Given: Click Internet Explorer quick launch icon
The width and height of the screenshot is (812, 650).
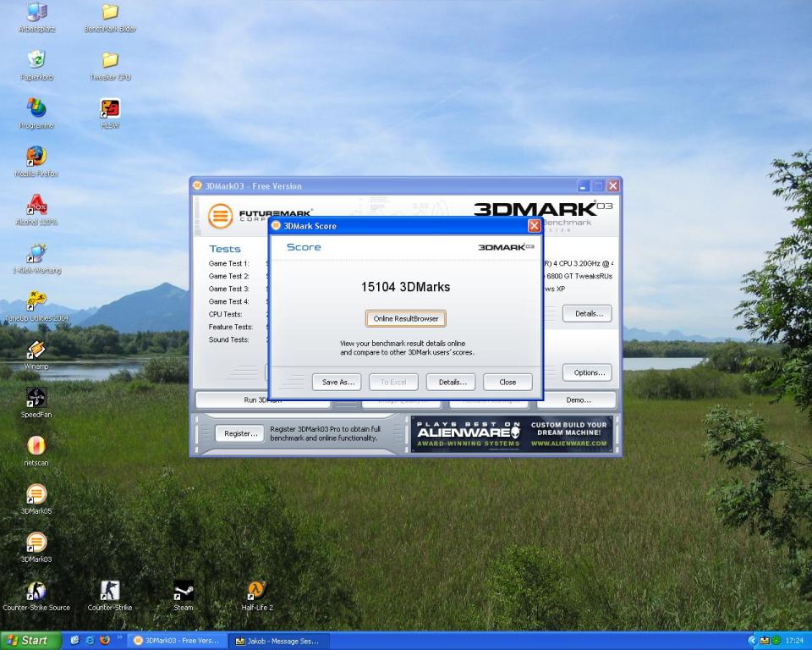Looking at the screenshot, I should 90,641.
